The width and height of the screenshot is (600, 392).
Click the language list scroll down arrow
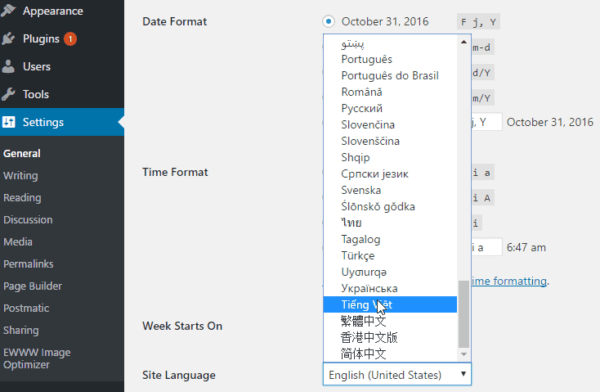tap(464, 354)
